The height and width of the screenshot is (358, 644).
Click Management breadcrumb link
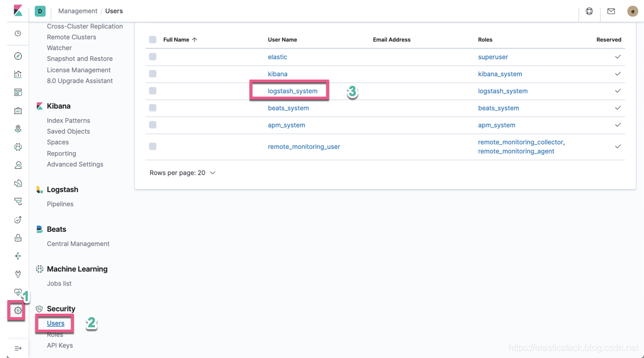78,11
